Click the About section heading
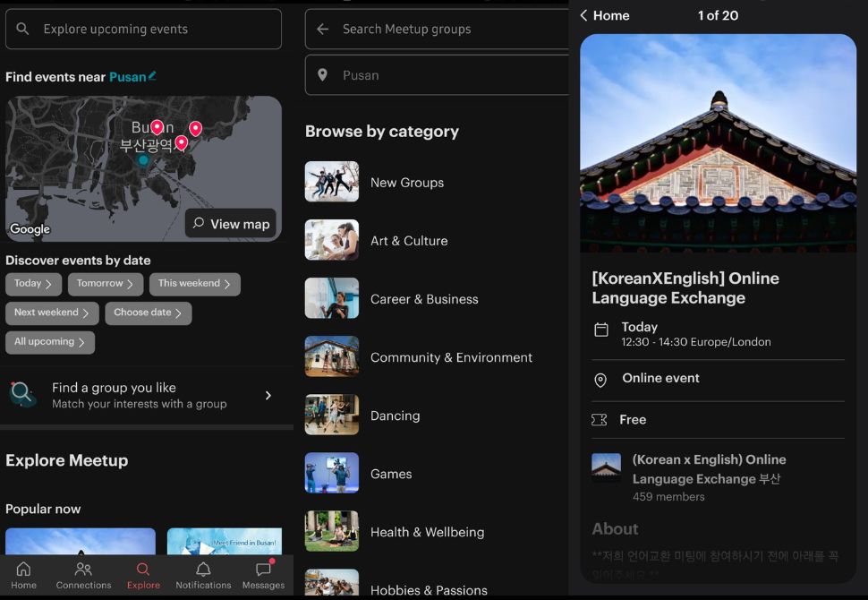This screenshot has width=868, height=600. (615, 529)
